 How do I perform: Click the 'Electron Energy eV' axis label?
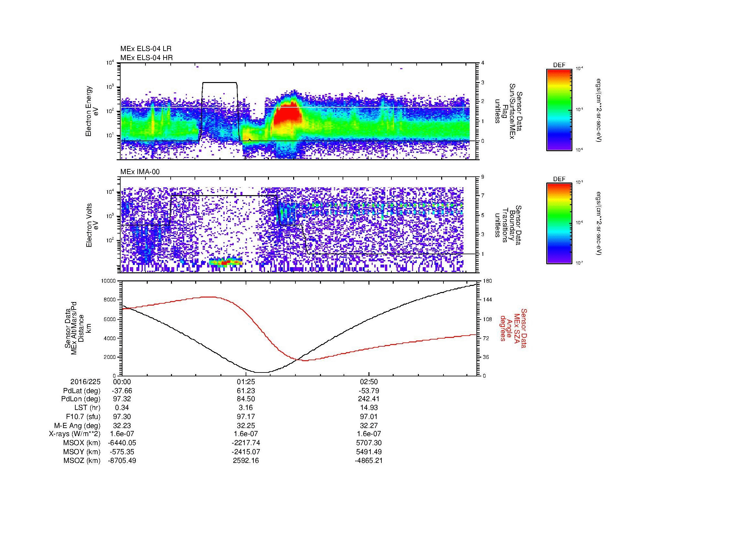(x=92, y=111)
